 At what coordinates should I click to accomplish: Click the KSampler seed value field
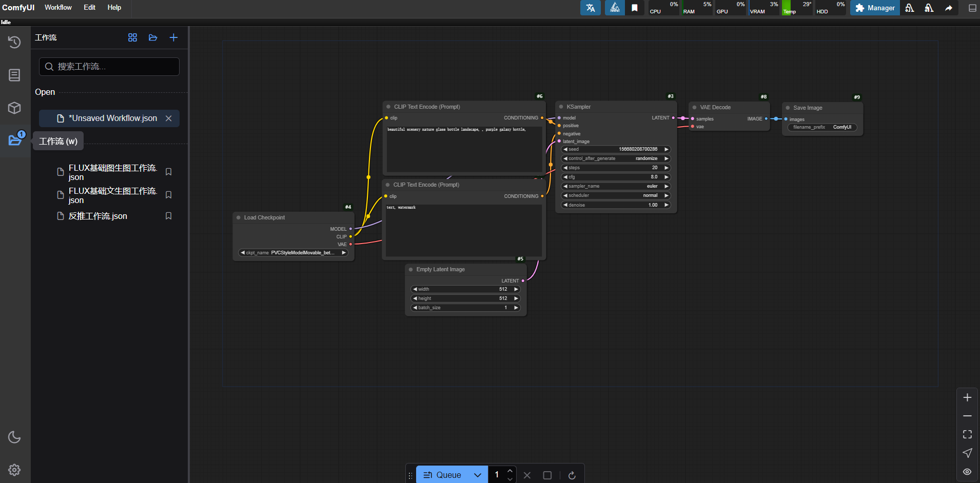click(616, 149)
